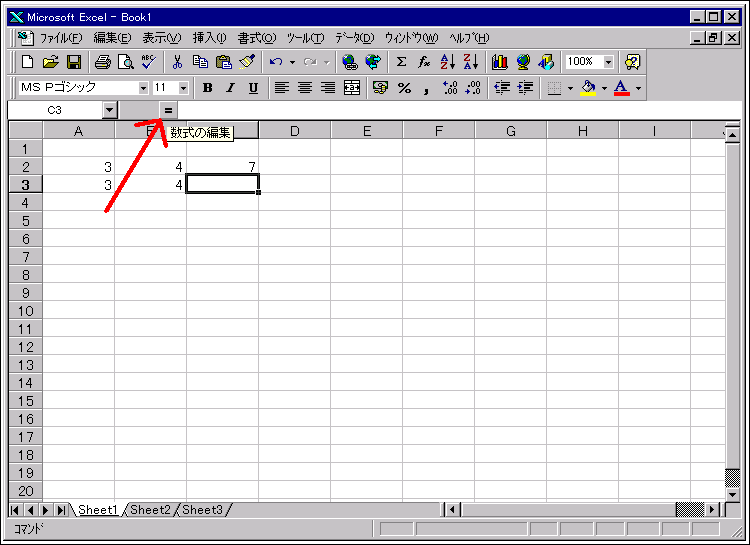
Task: Toggle Italic formatting button
Action: (230, 88)
